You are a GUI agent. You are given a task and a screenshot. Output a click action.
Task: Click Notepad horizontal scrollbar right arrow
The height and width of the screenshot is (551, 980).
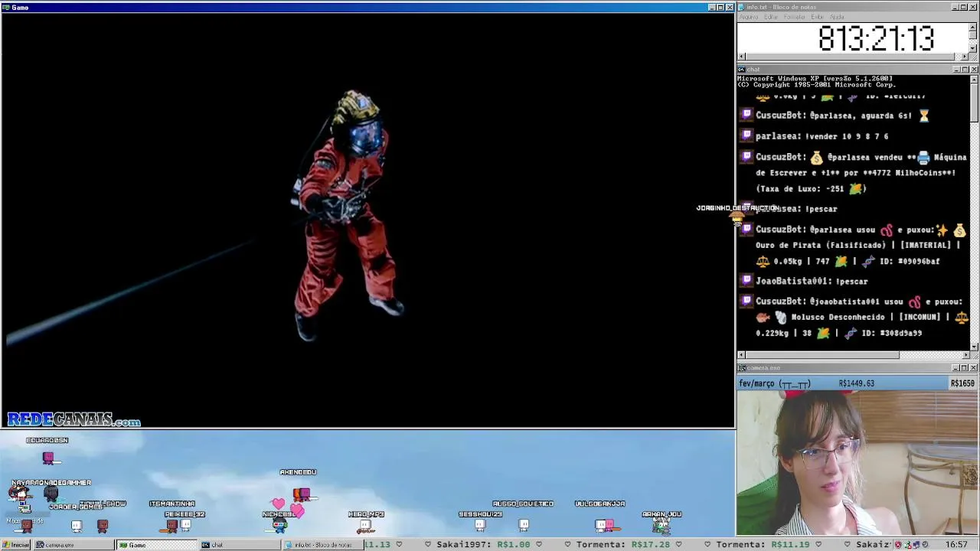965,56
